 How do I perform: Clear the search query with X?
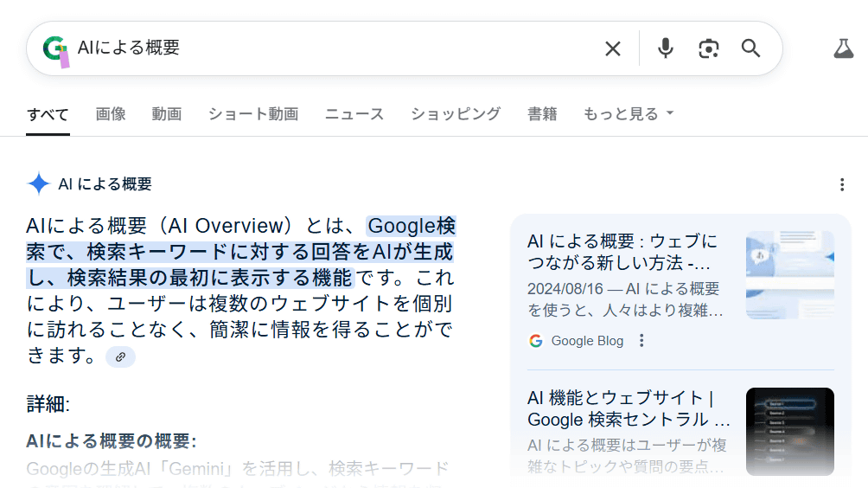point(613,48)
